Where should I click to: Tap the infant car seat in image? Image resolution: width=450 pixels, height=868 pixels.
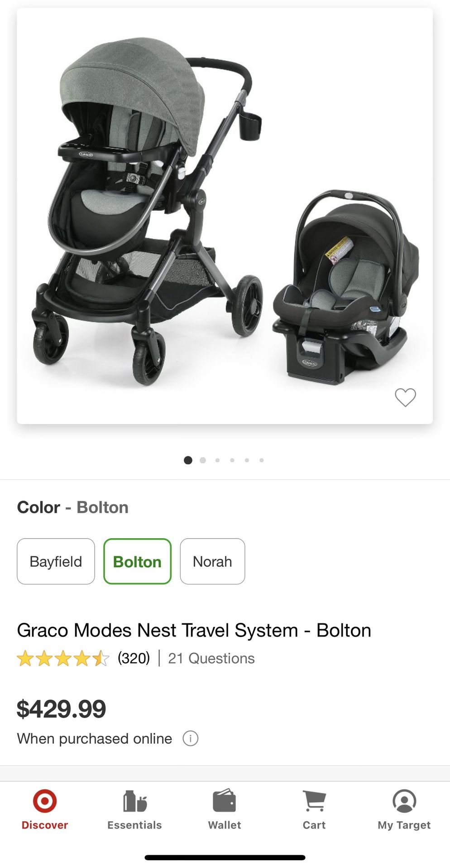point(345,287)
